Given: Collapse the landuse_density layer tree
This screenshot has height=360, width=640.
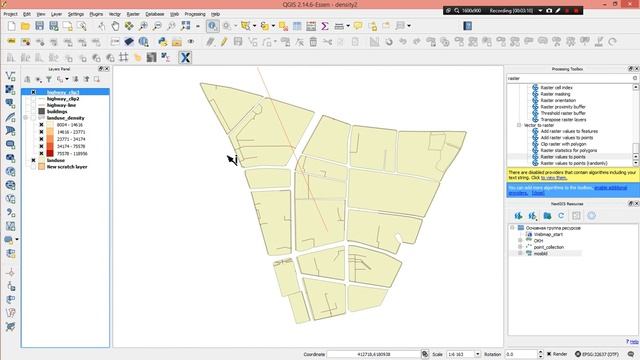Looking at the screenshot, I should (x=26, y=118).
